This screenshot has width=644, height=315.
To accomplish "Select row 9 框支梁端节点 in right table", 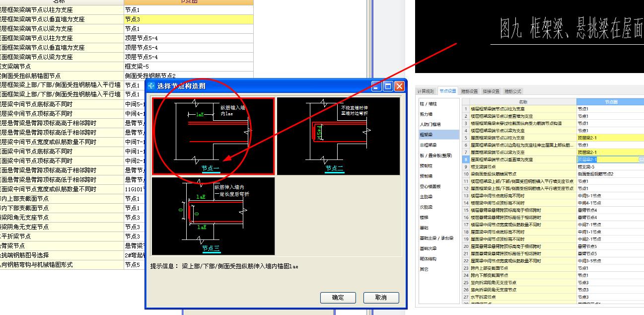I will point(523,167).
